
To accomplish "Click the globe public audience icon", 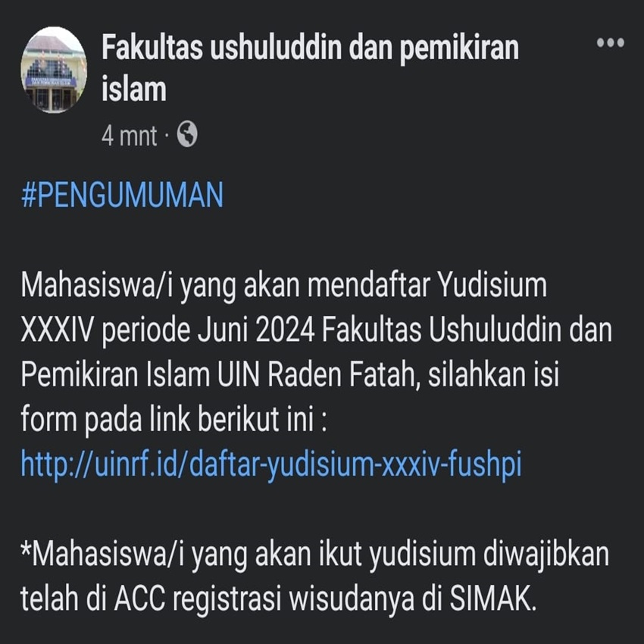I will click(x=187, y=134).
